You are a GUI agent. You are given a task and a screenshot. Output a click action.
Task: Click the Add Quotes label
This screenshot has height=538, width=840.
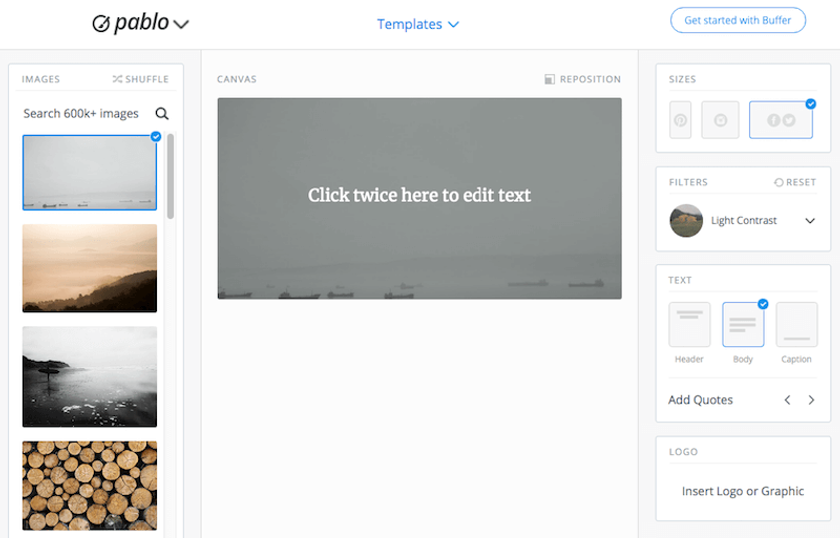coord(700,400)
